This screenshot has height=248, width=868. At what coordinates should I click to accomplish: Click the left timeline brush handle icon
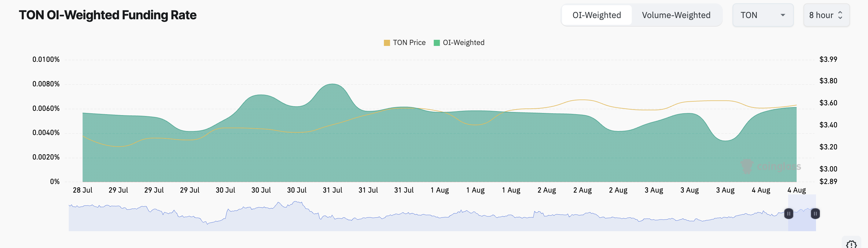pos(789,214)
